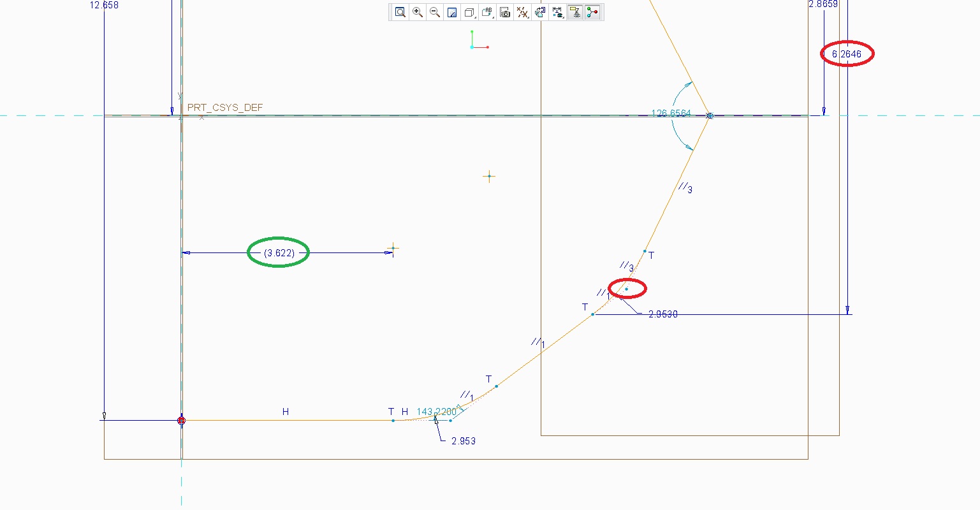Viewport: 980px width, 510px height.
Task: Select the H constraint on the bottom horizontal line
Action: point(286,412)
